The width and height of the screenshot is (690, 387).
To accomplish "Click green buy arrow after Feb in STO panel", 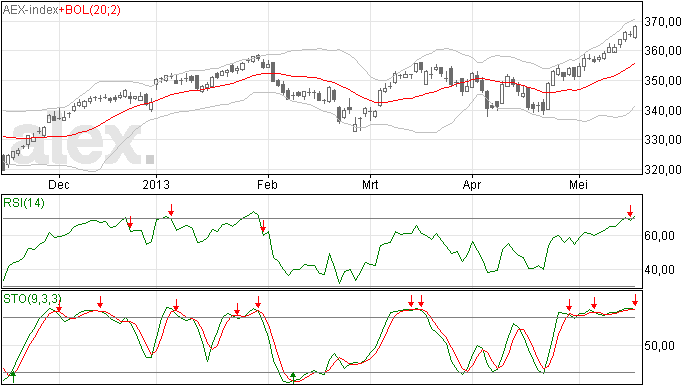I will (x=294, y=377).
